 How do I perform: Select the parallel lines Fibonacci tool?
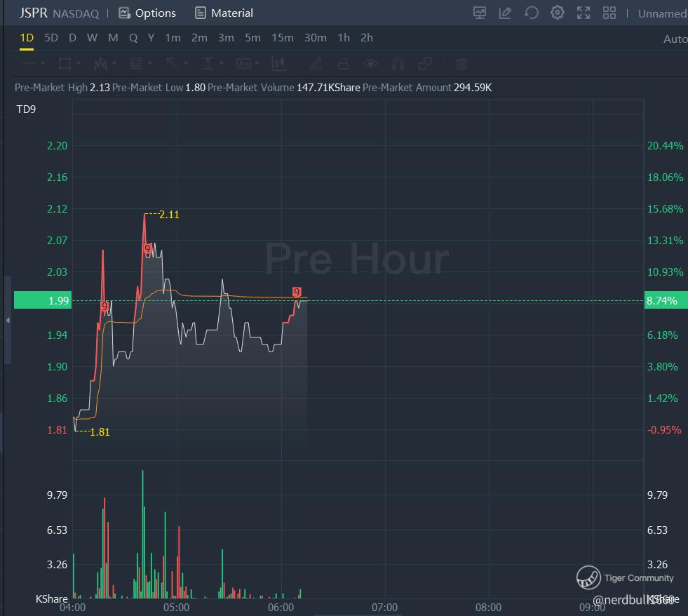pos(136,64)
